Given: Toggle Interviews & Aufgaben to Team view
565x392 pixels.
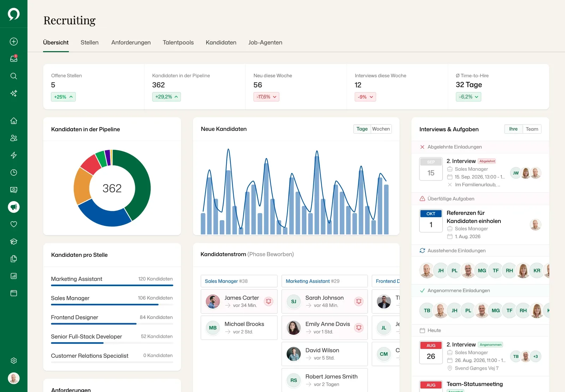Looking at the screenshot, I should coord(532,129).
